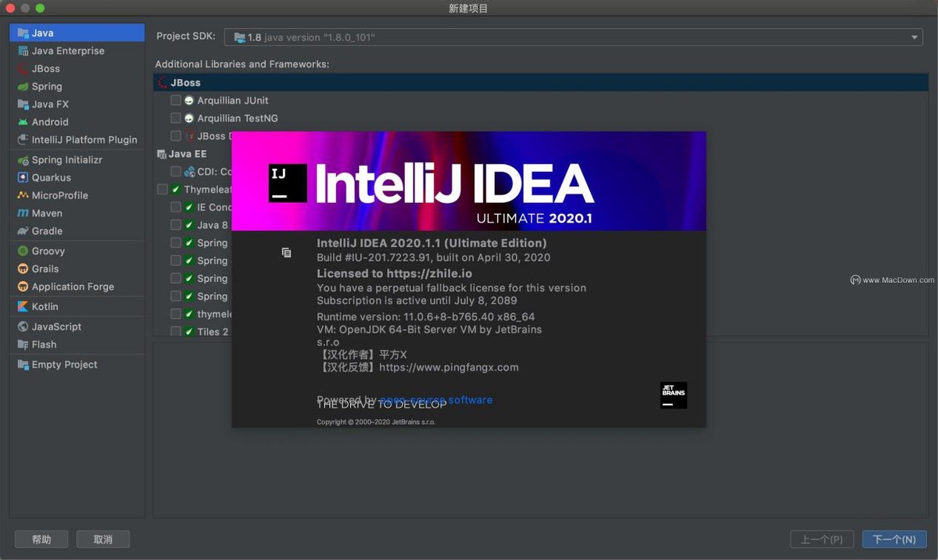This screenshot has width=938, height=560.
Task: Click 'Build #IU-201.7223.91' line
Action: 433,258
